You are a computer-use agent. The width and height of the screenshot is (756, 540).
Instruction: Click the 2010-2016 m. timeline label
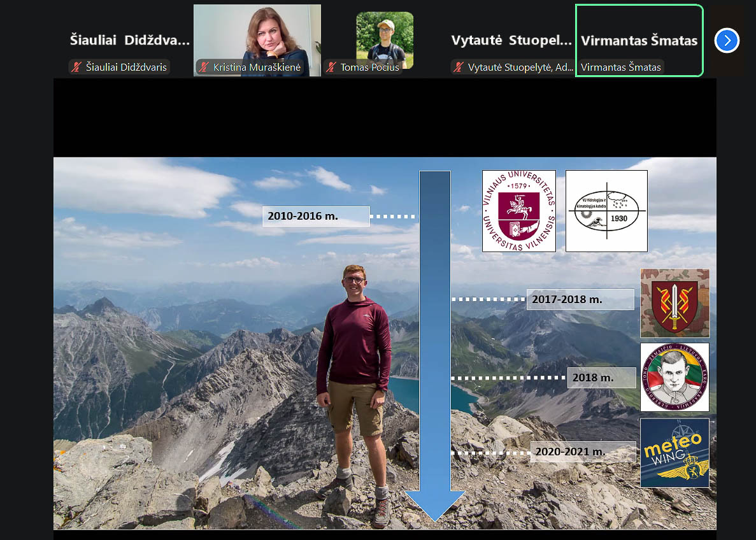click(316, 217)
